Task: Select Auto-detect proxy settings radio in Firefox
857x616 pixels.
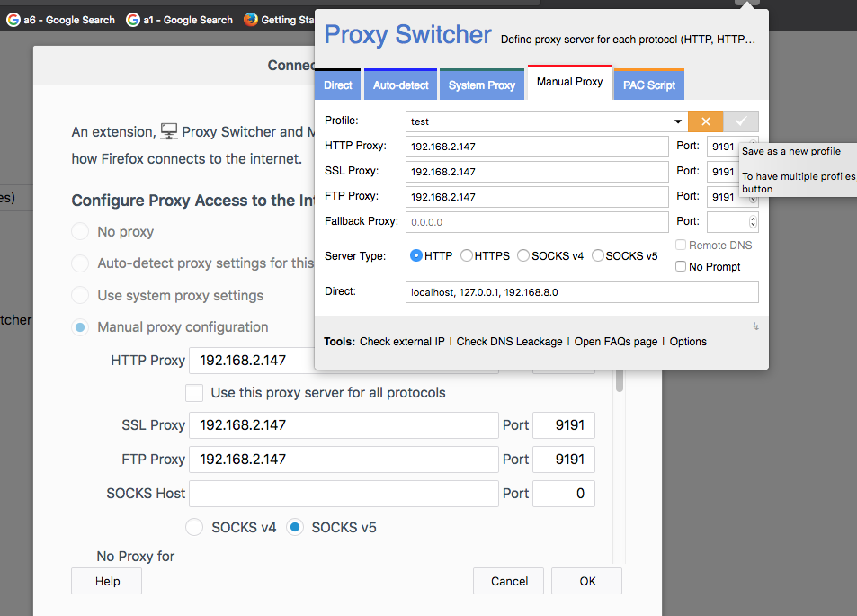Action: click(x=80, y=263)
